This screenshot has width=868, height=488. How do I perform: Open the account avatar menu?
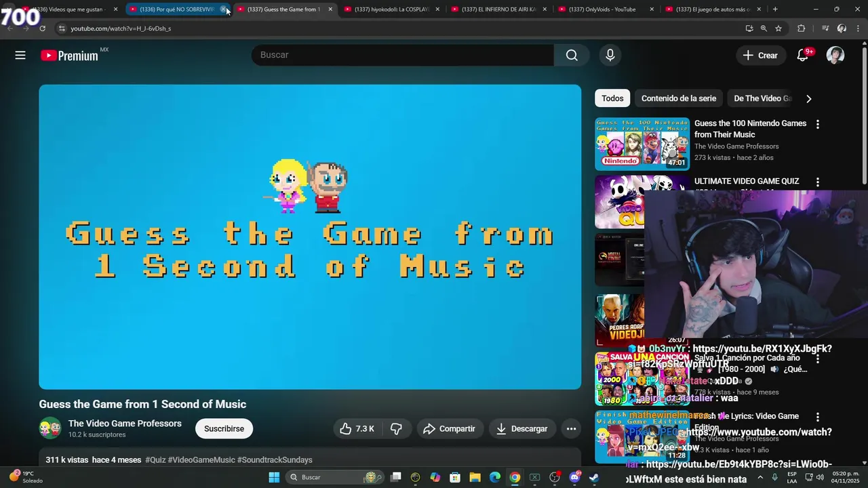point(835,56)
